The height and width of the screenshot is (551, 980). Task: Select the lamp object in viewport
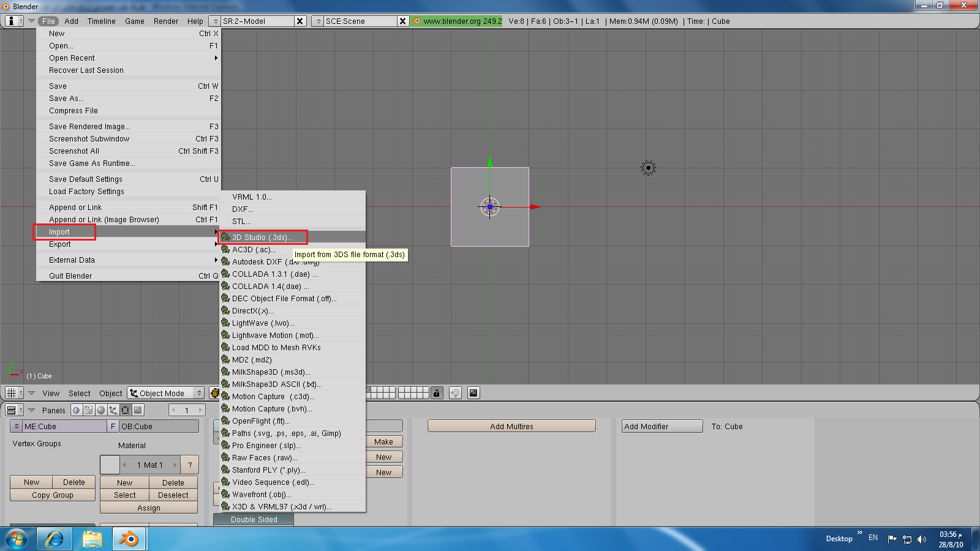[648, 168]
